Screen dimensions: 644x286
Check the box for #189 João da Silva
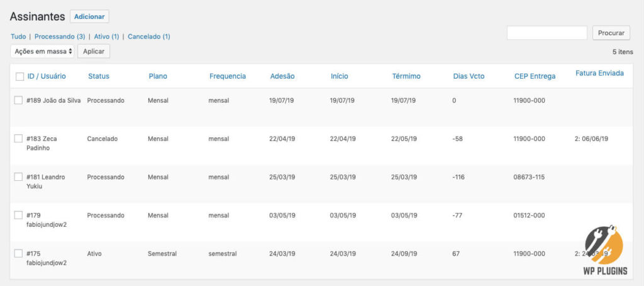click(x=18, y=100)
